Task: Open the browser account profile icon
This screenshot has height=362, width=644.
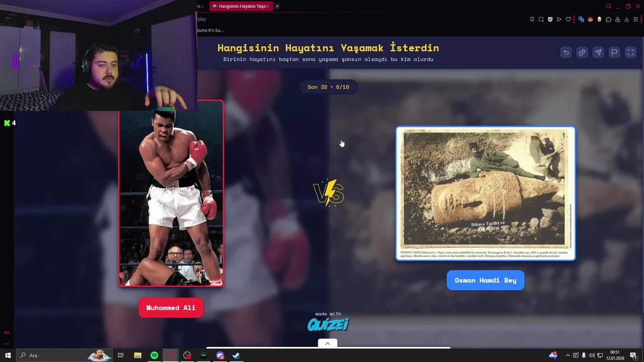Action: 617,19
